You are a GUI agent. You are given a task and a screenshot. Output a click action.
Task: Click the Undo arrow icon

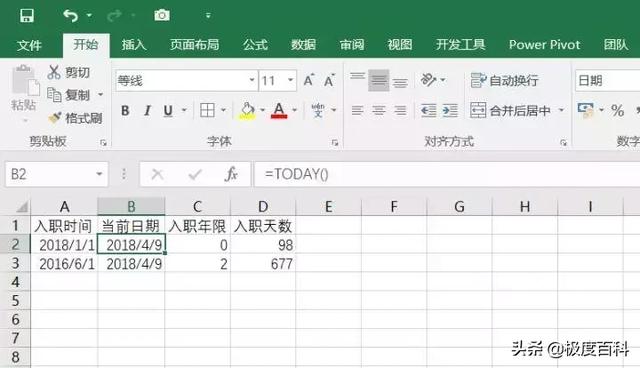[x=71, y=16]
